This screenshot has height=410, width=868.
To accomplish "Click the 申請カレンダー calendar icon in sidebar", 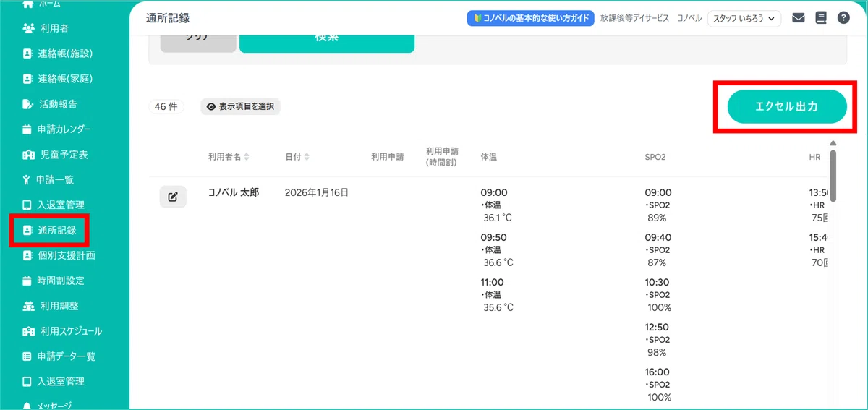I will (x=28, y=129).
